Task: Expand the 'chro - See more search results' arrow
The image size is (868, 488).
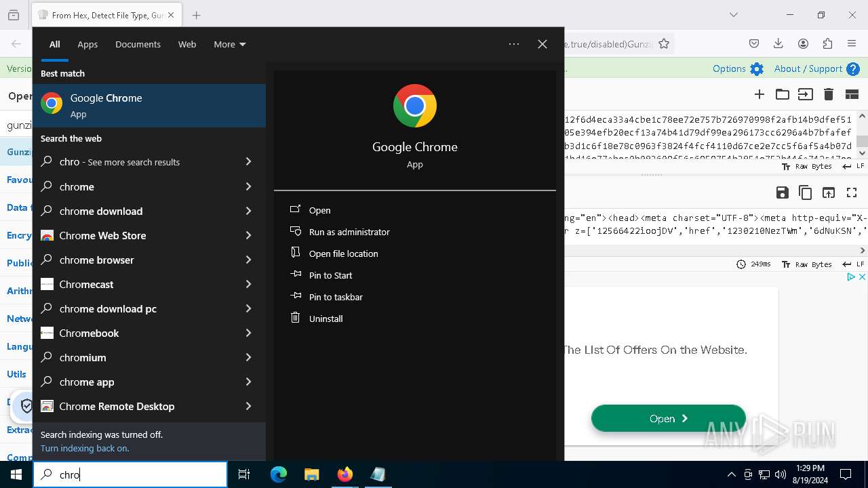Action: tap(248, 161)
